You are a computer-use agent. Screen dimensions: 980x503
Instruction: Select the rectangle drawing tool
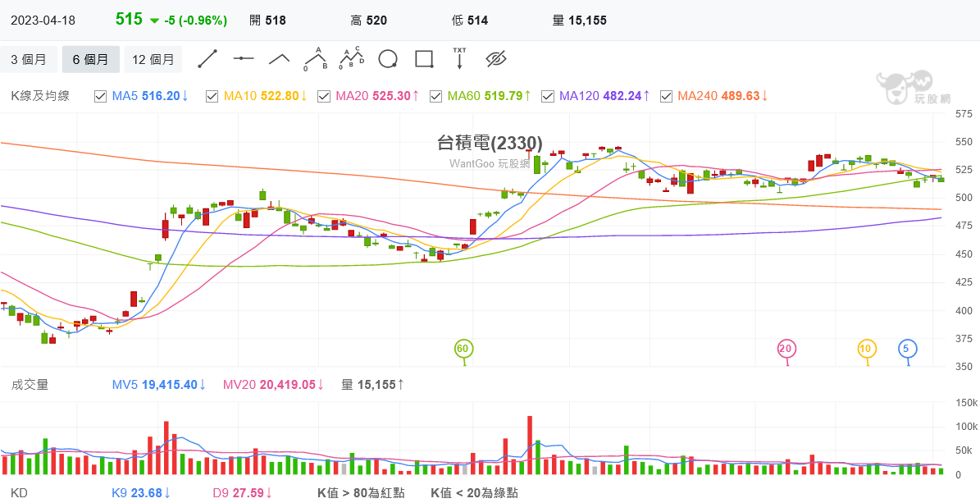click(x=424, y=59)
